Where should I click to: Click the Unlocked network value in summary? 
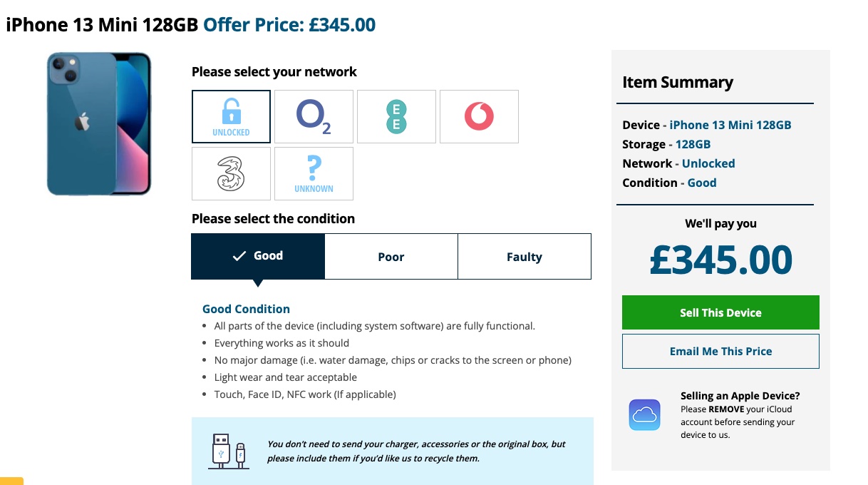[708, 163]
